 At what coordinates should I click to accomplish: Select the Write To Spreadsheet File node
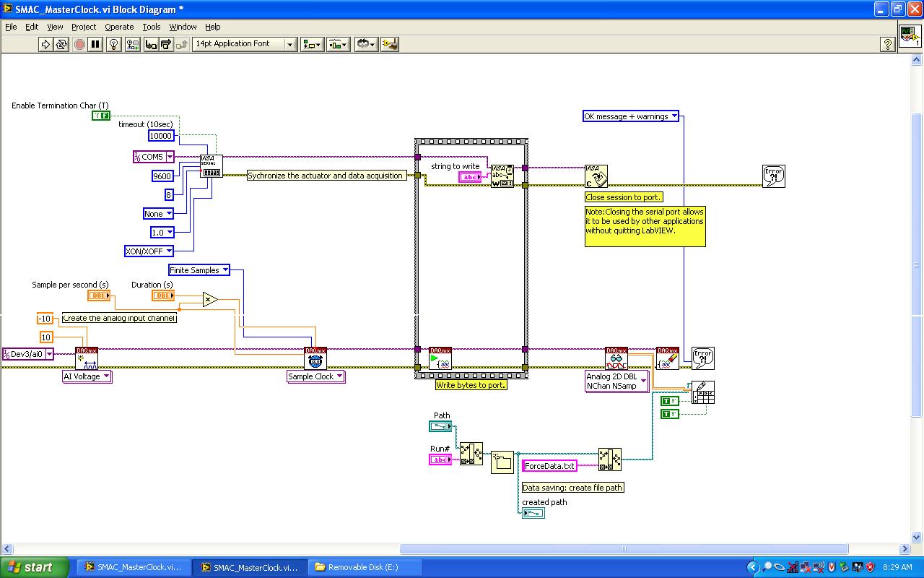703,392
